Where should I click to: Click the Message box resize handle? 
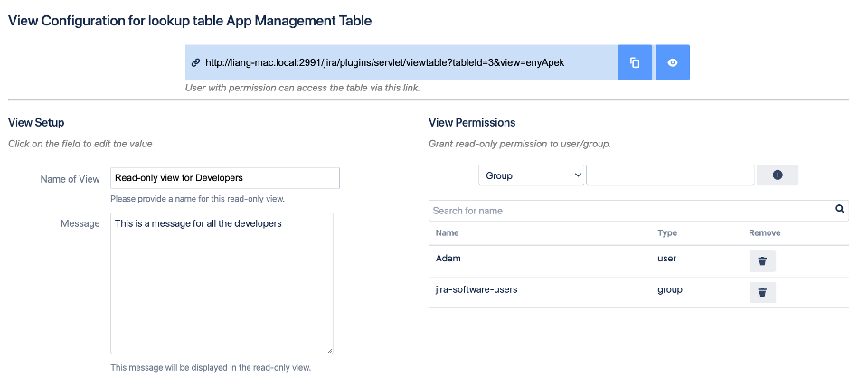pos(329,350)
